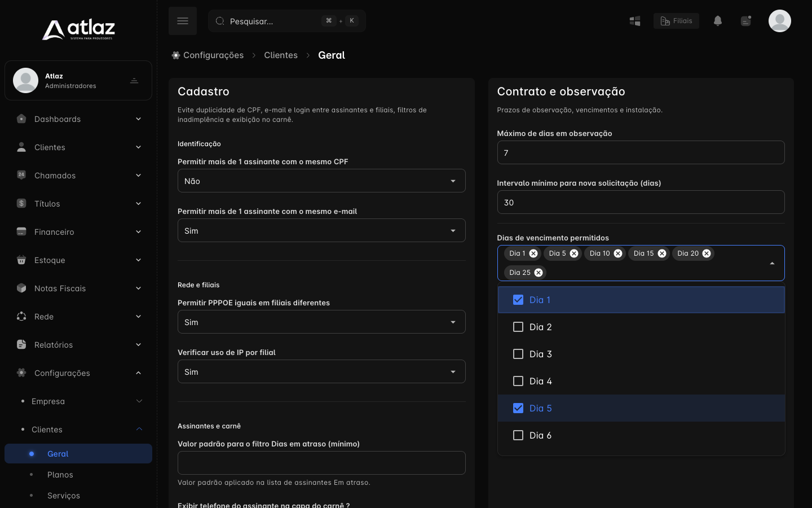Open the Serviços submenu item
This screenshot has width=812, height=508.
coord(78,496)
